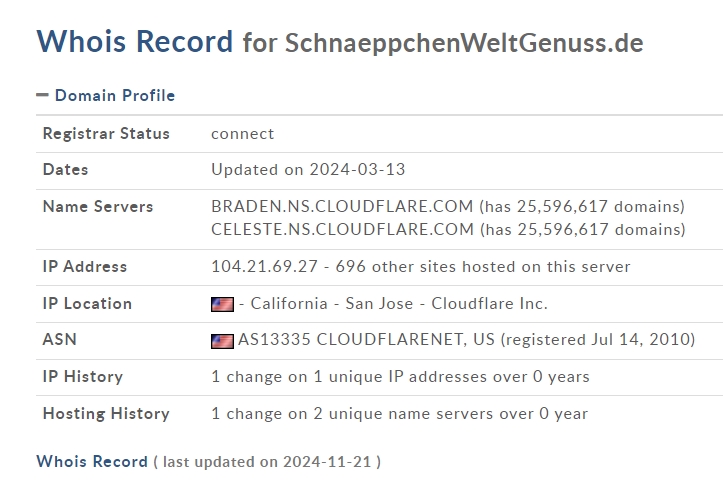Open CELESTE.NS.CLOUDFLARE.COM name server link
The height and width of the screenshot is (480, 723).
[343, 229]
